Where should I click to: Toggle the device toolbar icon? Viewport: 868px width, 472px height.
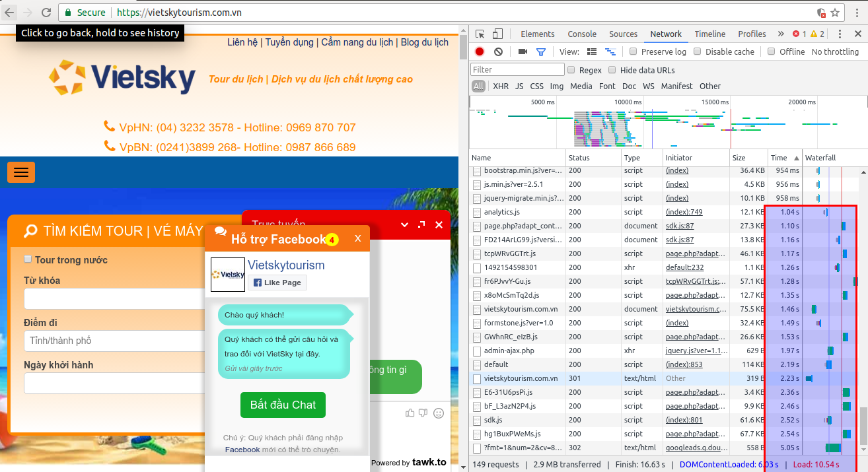coord(497,34)
